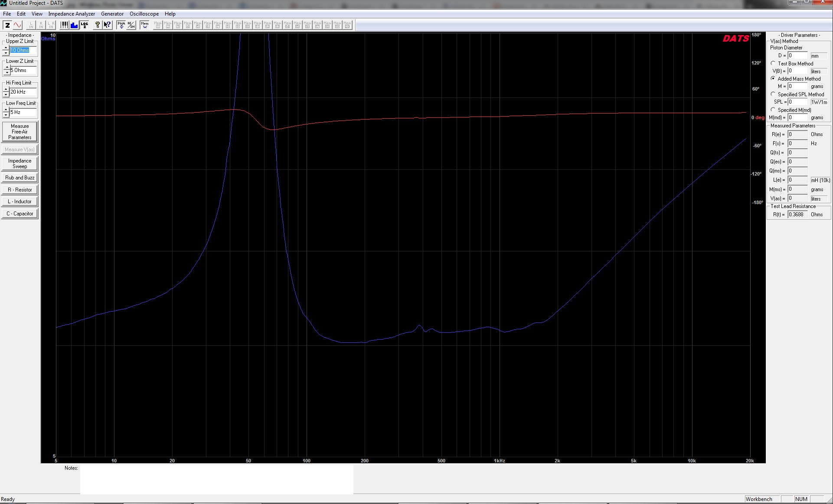Open the Edit menu
The image size is (833, 504).
point(21,14)
